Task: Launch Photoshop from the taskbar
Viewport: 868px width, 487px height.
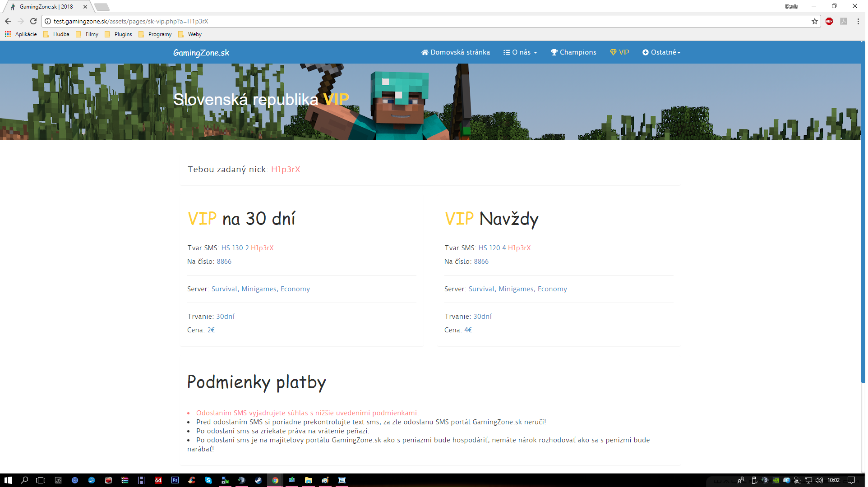Action: tap(175, 480)
